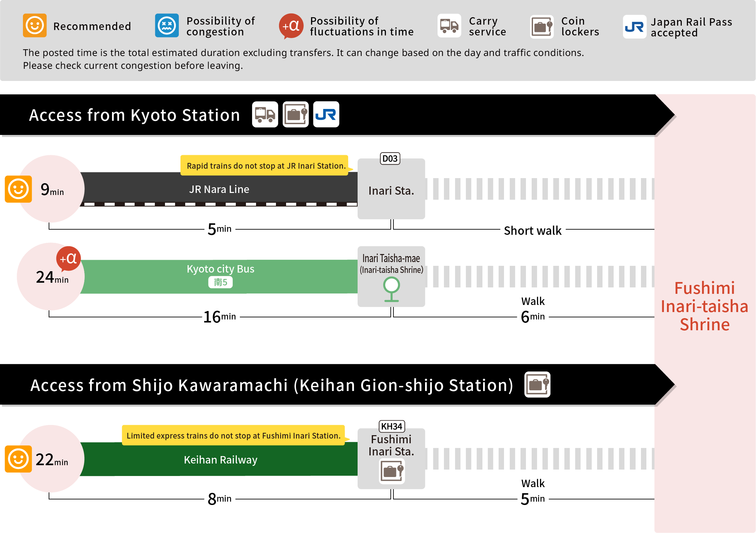Screen dimensions: 756x533
Task: Click the 8min Keihan ride duration
Action: tap(220, 499)
